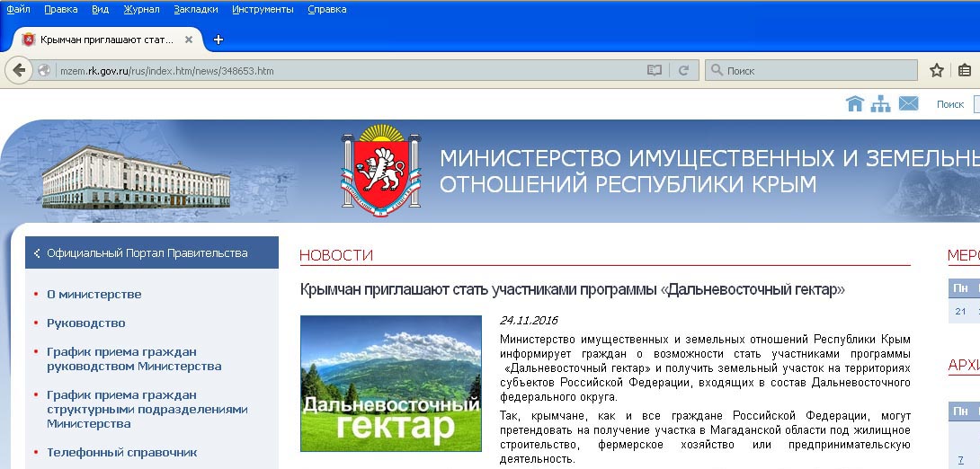Open График приема граждан структурными подразделениями
Image resolution: width=980 pixels, height=469 pixels.
point(147,409)
